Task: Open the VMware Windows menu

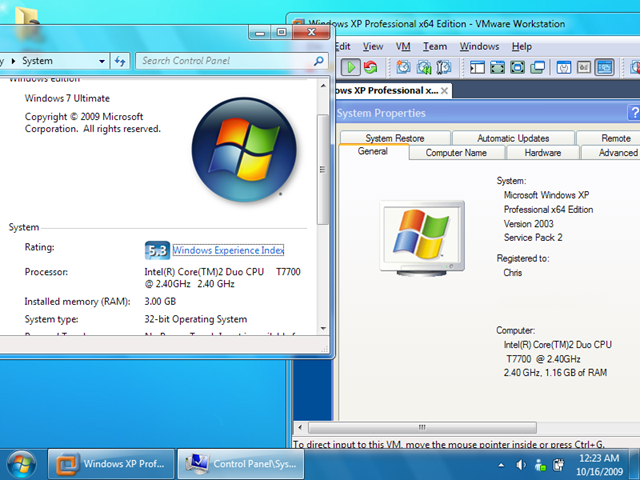Action: 479,47
